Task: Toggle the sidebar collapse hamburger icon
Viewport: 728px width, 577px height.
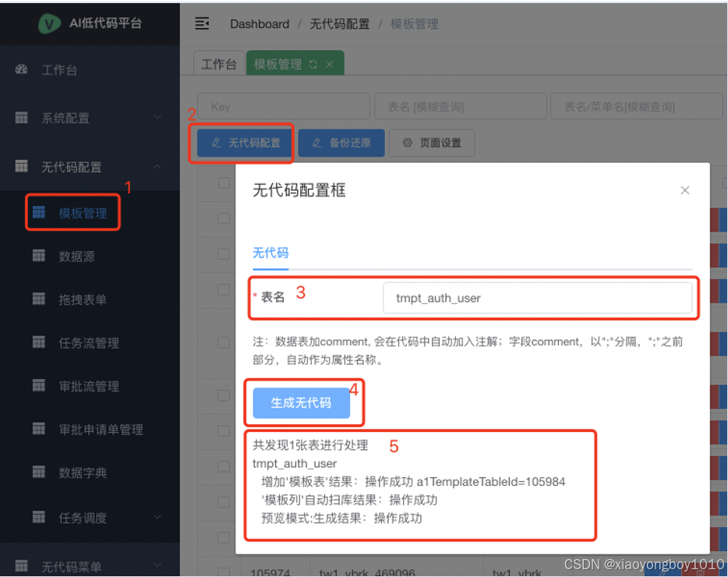Action: coord(202,23)
